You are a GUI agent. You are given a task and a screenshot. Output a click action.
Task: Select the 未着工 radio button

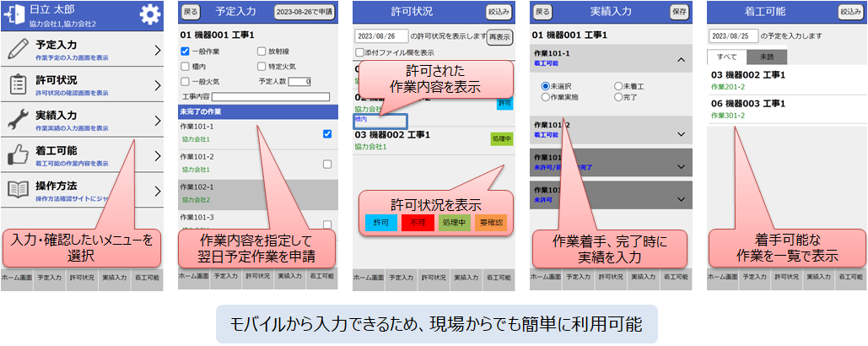[x=618, y=86]
